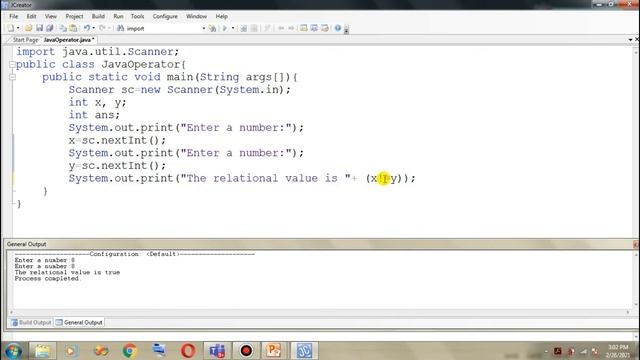Click the binoculars Find icon
This screenshot has height=360, width=640.
120,28
